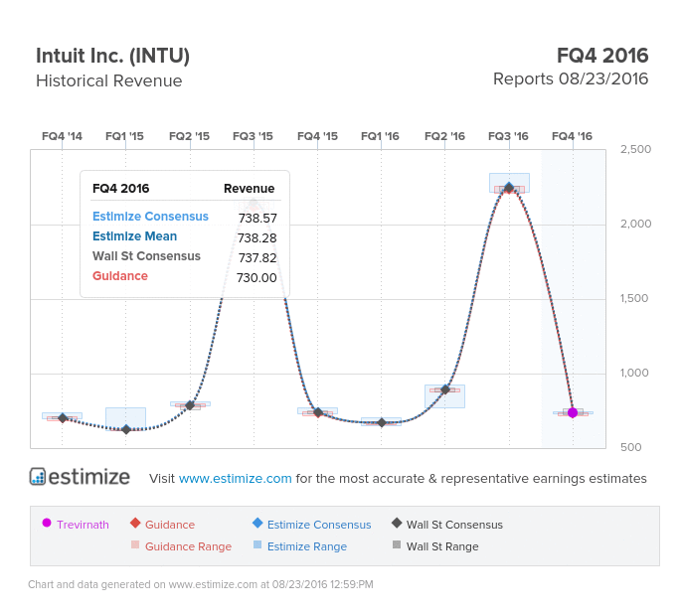681x616 pixels.
Task: Click the Estimize Mean value 738.28
Action: coord(257,237)
